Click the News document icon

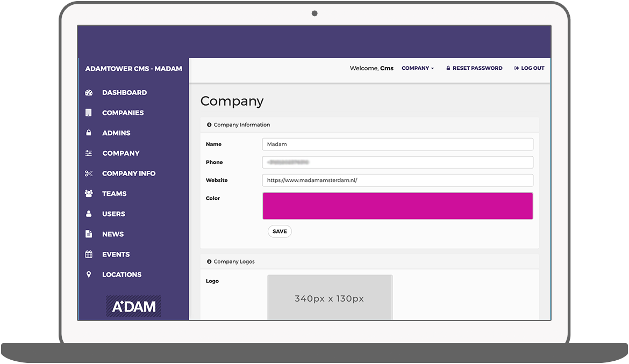click(x=89, y=234)
